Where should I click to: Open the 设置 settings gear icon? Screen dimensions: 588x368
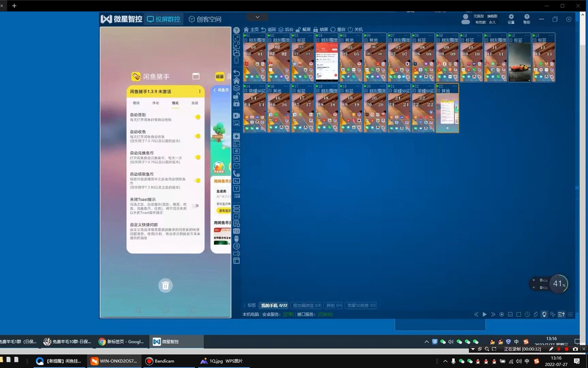click(x=511, y=17)
